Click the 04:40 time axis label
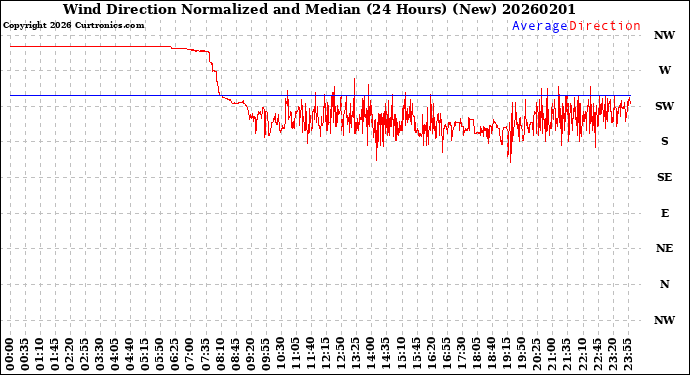 click(130, 355)
